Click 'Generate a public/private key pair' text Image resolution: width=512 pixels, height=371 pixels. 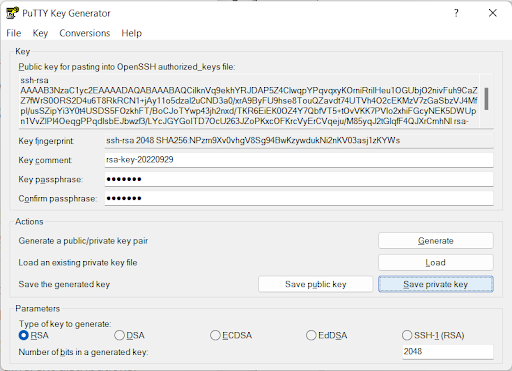tap(83, 241)
